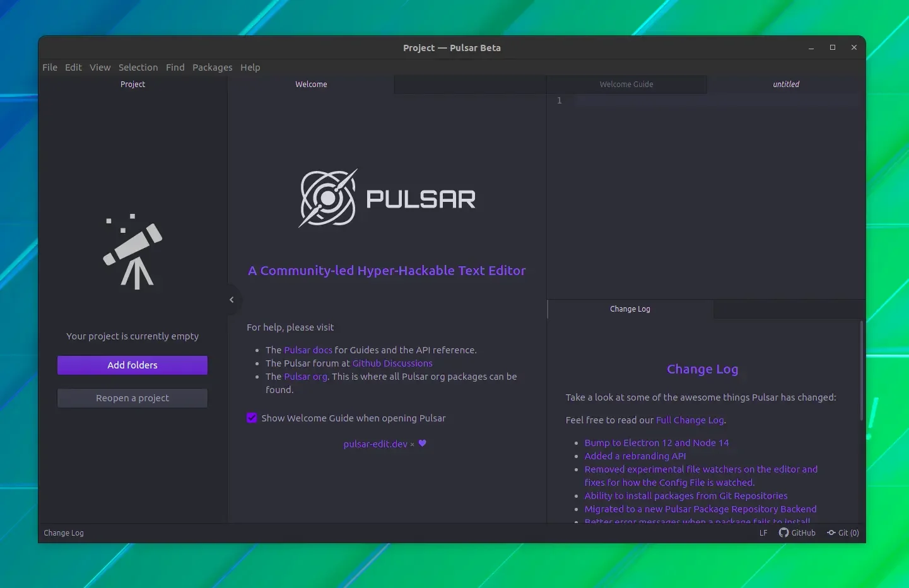
Task: Open the Selection menu
Action: pyautogui.click(x=138, y=68)
